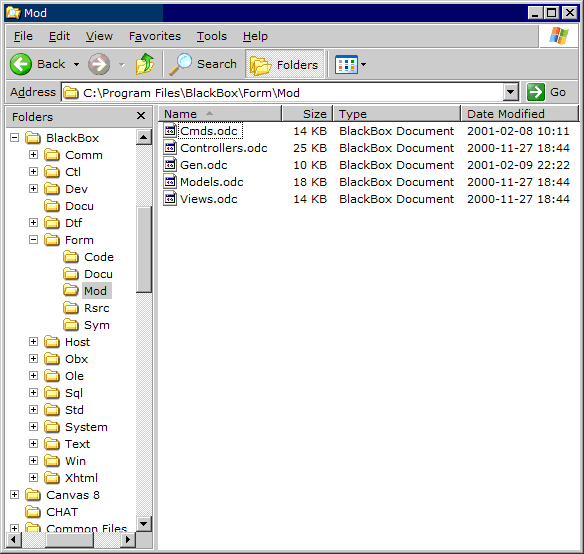Viewport: 584px width, 554px height.
Task: Click the address bar folder icon
Action: click(x=71, y=93)
